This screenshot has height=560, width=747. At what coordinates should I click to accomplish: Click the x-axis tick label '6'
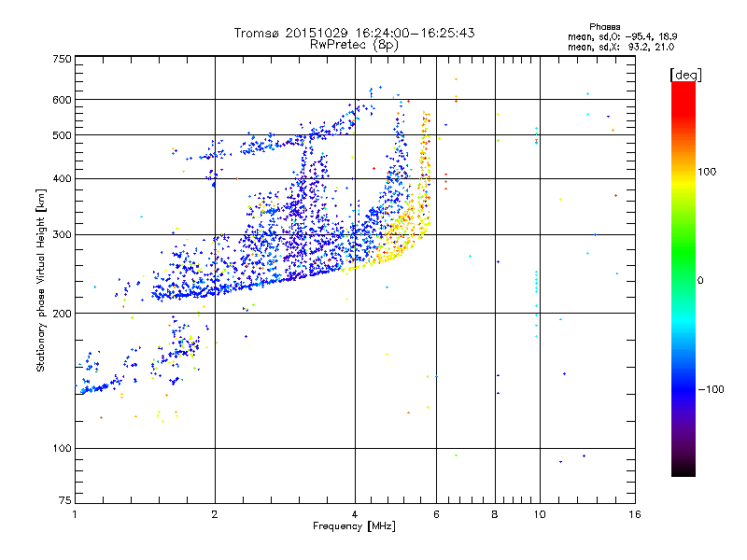tap(436, 514)
